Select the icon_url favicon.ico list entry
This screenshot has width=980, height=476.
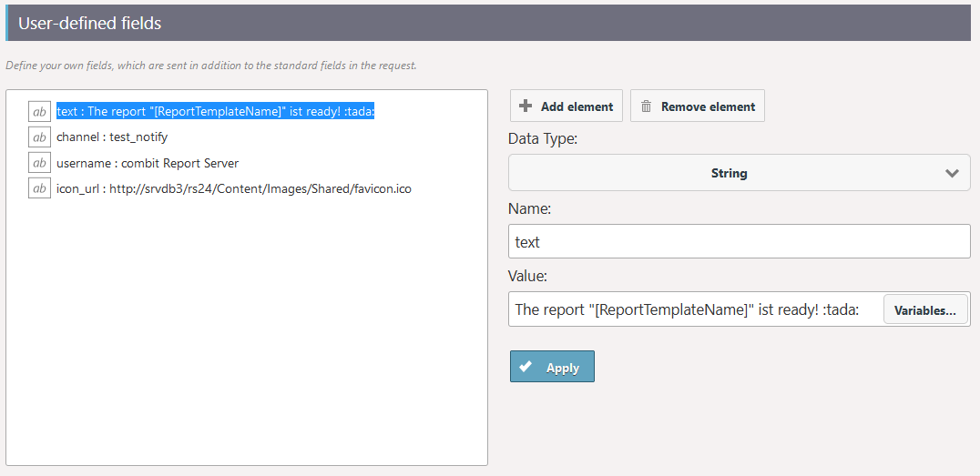[234, 188]
